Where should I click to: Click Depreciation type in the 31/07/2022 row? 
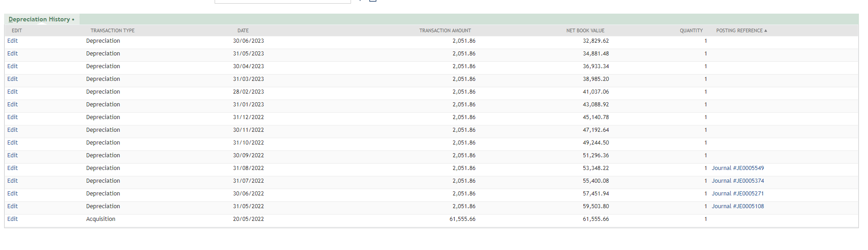click(103, 181)
